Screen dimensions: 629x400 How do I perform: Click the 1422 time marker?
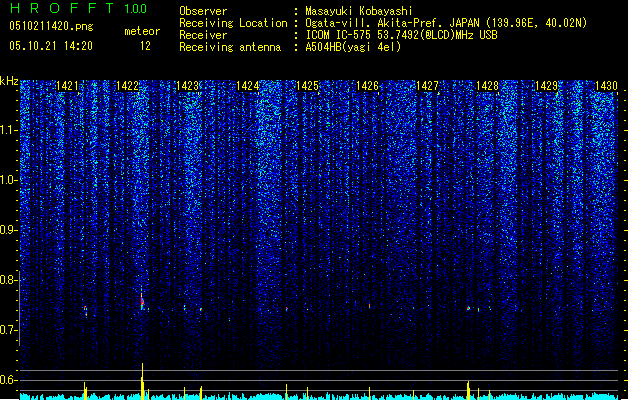[x=127, y=86]
